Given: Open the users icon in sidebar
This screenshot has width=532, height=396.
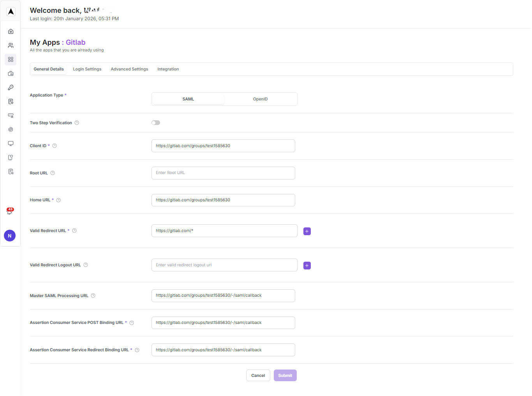Looking at the screenshot, I should pos(11,46).
